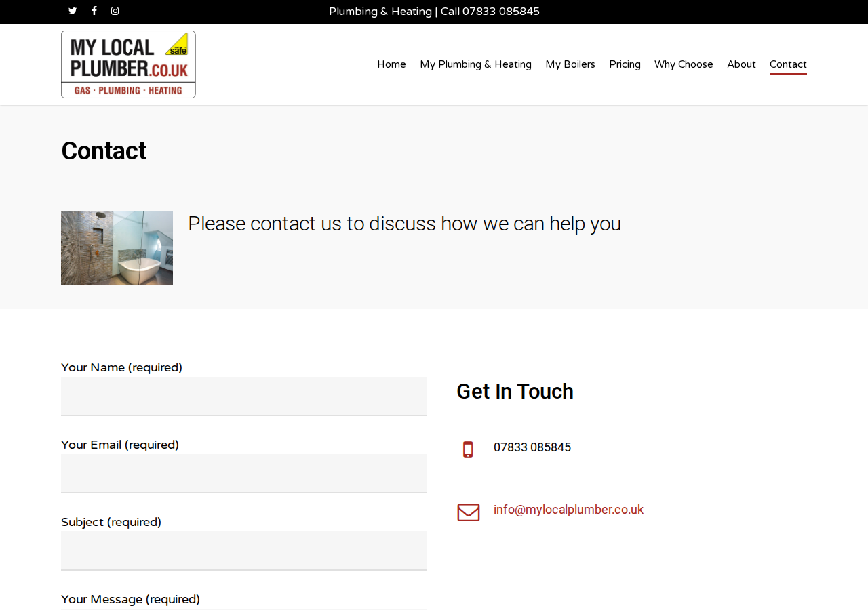Click the Your Name (required) label
This screenshot has height=610, width=868.
pyautogui.click(x=121, y=367)
